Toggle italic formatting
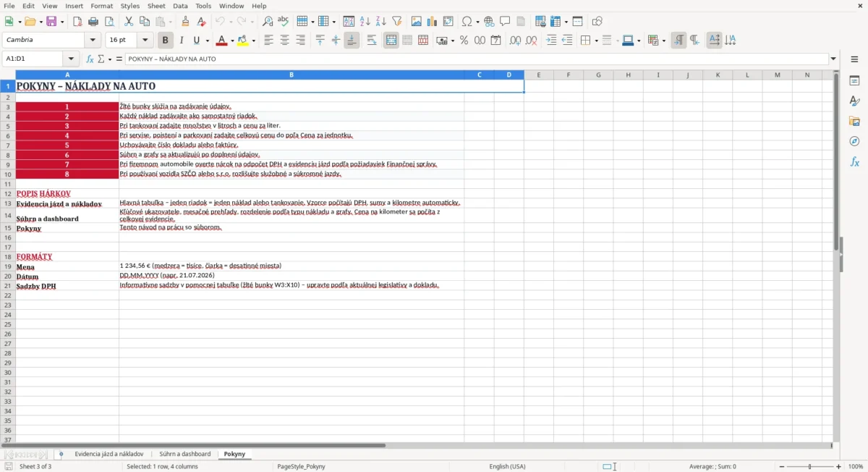The image size is (868, 472). pyautogui.click(x=182, y=41)
